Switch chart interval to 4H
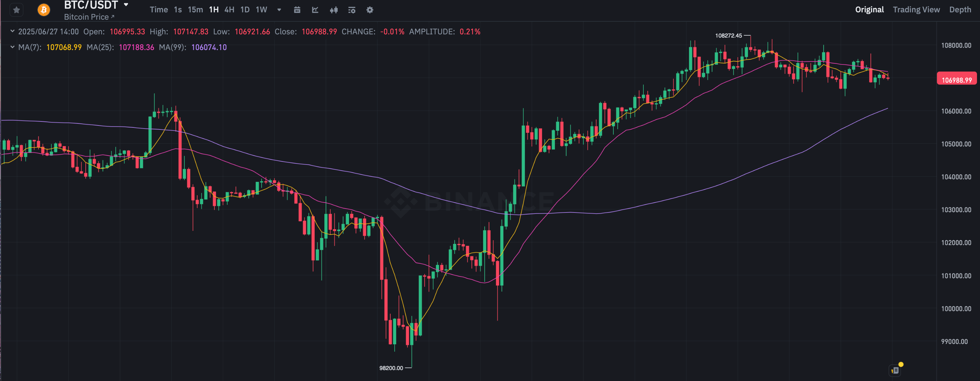The image size is (980, 381). point(229,10)
